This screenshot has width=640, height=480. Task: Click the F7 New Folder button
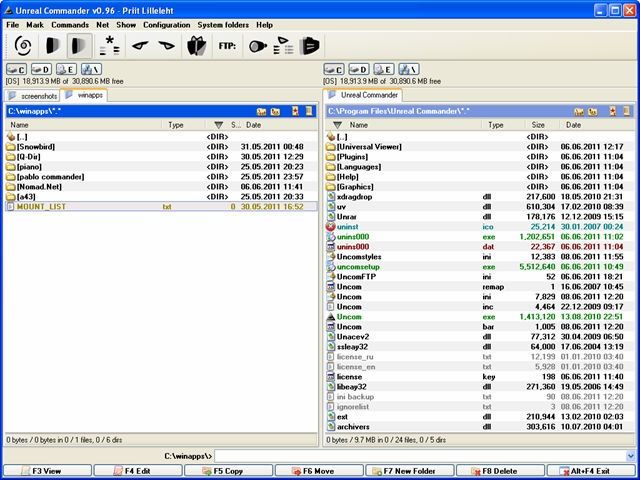point(410,471)
